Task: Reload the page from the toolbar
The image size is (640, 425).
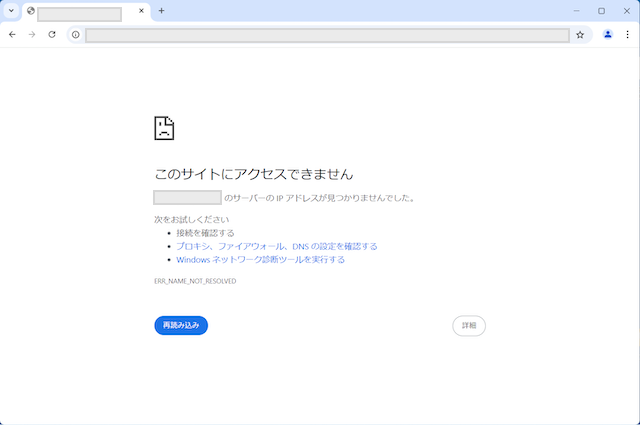Action: pos(52,34)
